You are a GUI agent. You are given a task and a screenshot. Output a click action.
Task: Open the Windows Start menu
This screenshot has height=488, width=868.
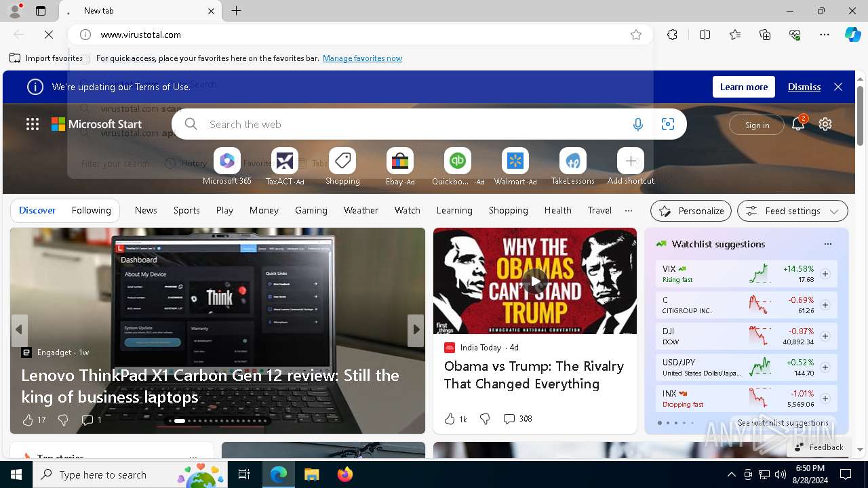pos(16,474)
